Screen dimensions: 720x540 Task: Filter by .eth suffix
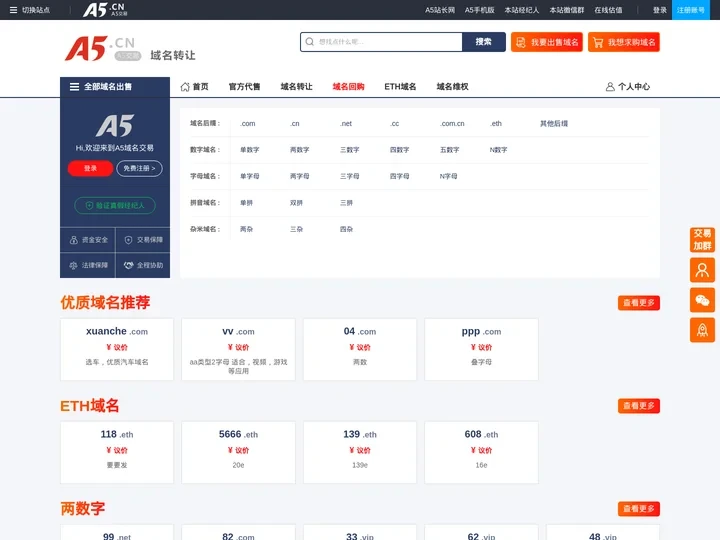coord(496,124)
